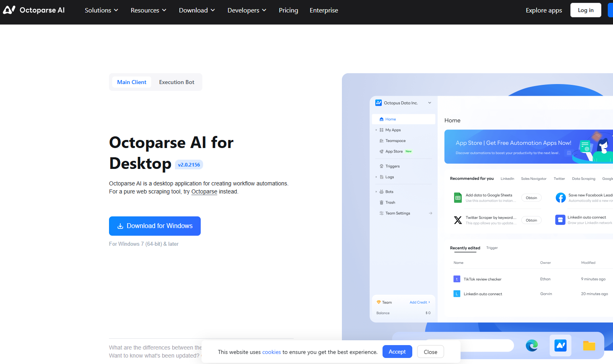Obtain the Twitter Scraper by keyword app
The height and width of the screenshot is (364, 613).
pos(531,220)
